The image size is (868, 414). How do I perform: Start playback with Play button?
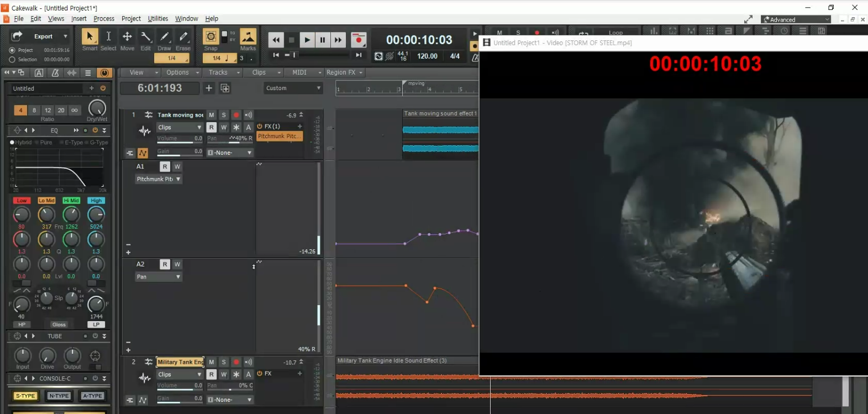[307, 40]
